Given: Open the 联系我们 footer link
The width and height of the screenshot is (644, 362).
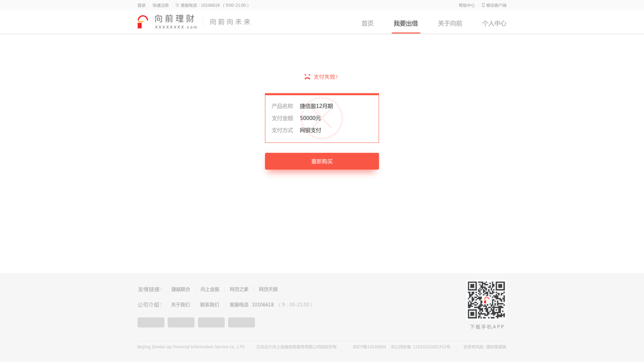Looking at the screenshot, I should [209, 305].
